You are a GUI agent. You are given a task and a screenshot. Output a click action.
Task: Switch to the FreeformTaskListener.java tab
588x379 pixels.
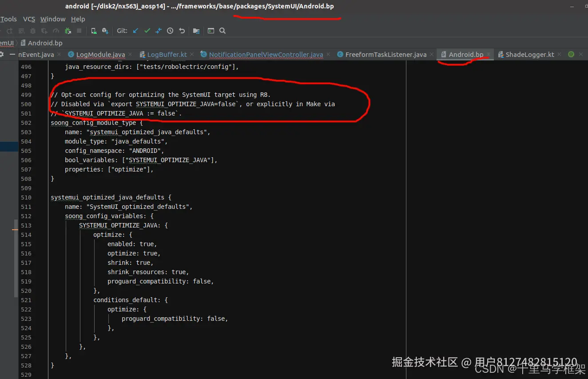point(385,55)
